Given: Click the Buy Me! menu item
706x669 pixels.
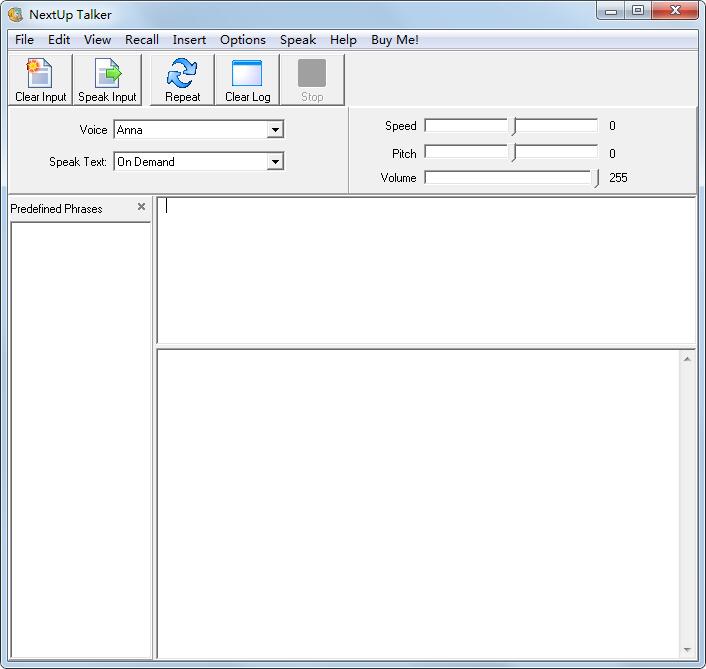Looking at the screenshot, I should click(x=395, y=40).
